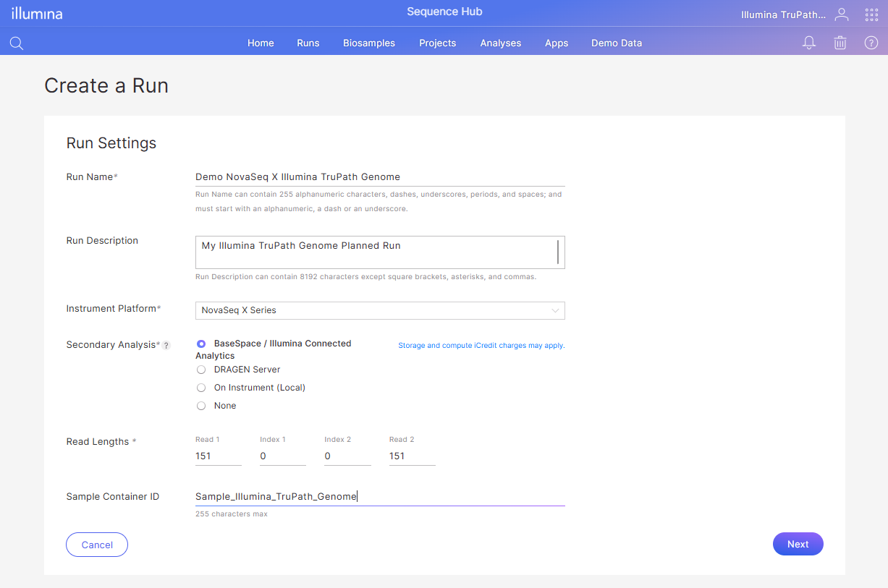This screenshot has width=888, height=588.
Task: Go to the Biosamples tab
Action: (x=369, y=43)
